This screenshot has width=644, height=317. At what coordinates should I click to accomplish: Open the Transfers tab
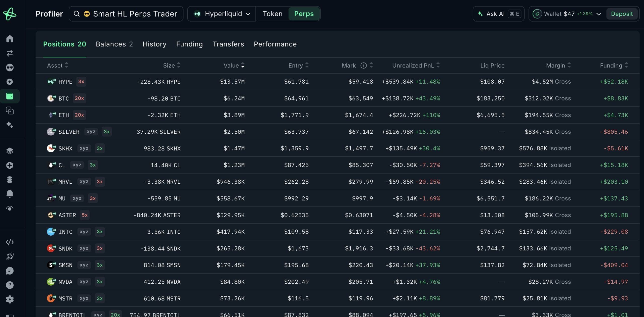228,44
